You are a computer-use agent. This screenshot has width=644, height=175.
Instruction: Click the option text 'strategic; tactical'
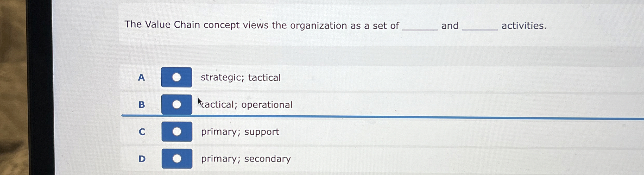tap(240, 77)
